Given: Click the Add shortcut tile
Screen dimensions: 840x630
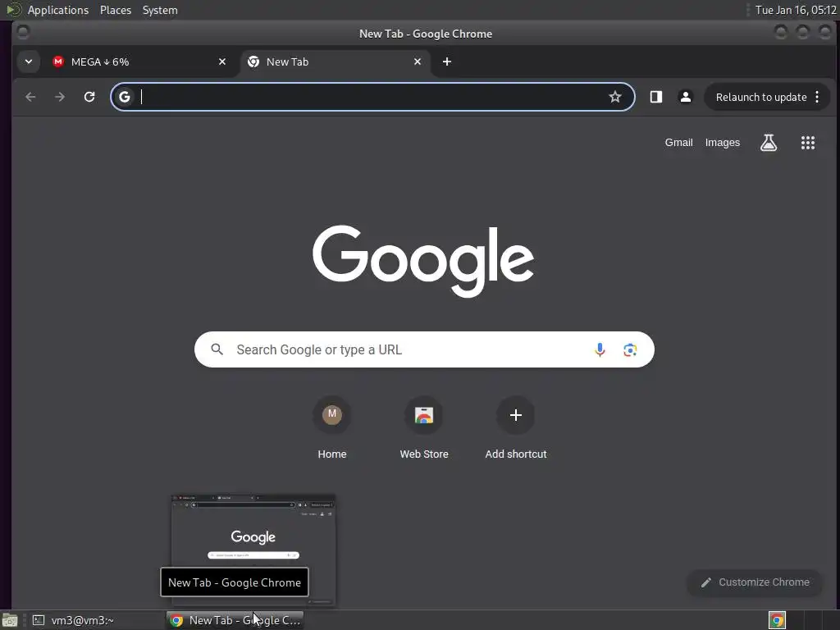Looking at the screenshot, I should tap(516, 428).
